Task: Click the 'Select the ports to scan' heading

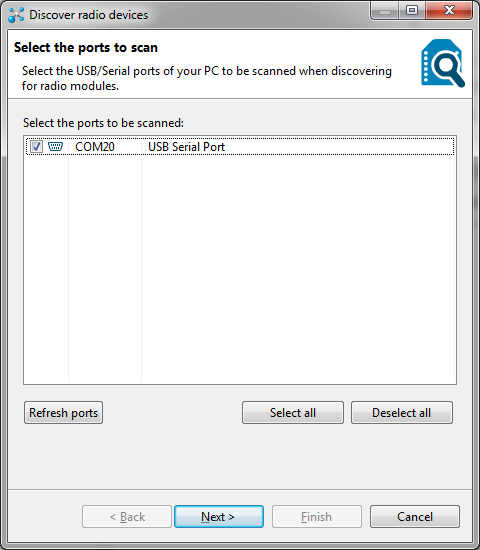Action: coord(86,47)
